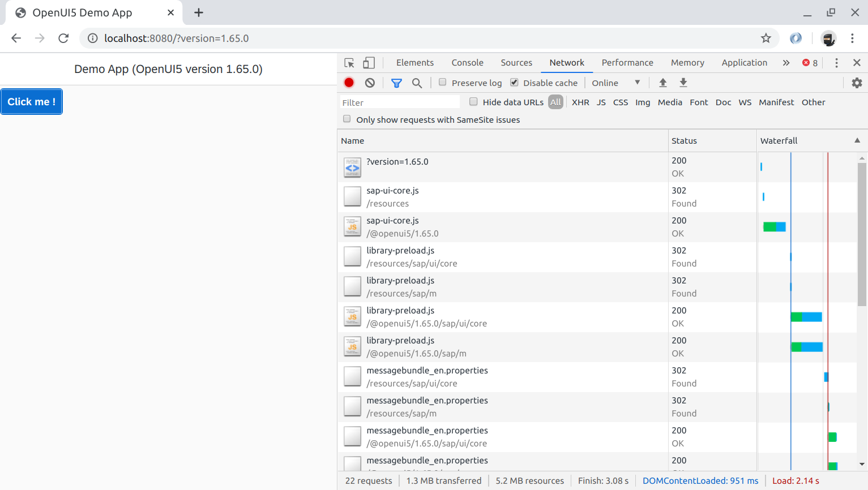Select library-preload.js under /@openui5/1.65.0/sap/m
The image size is (868, 490).
pyautogui.click(x=503, y=347)
